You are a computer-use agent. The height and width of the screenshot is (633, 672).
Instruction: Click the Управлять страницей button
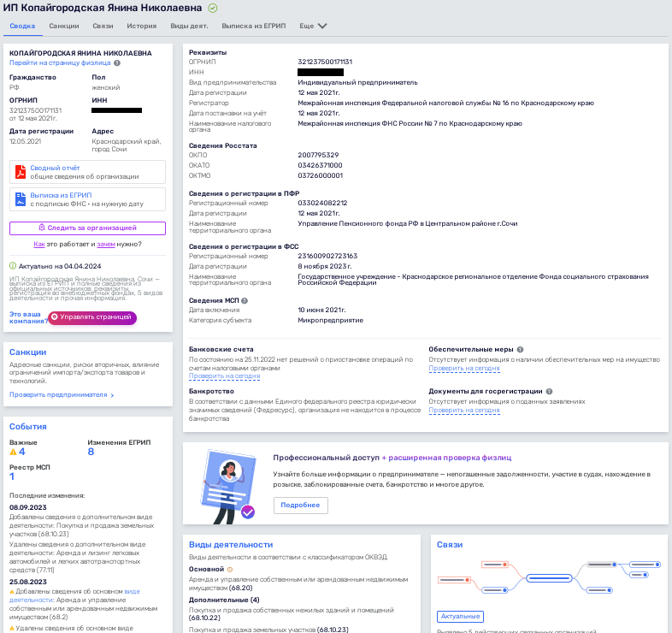[x=92, y=317]
